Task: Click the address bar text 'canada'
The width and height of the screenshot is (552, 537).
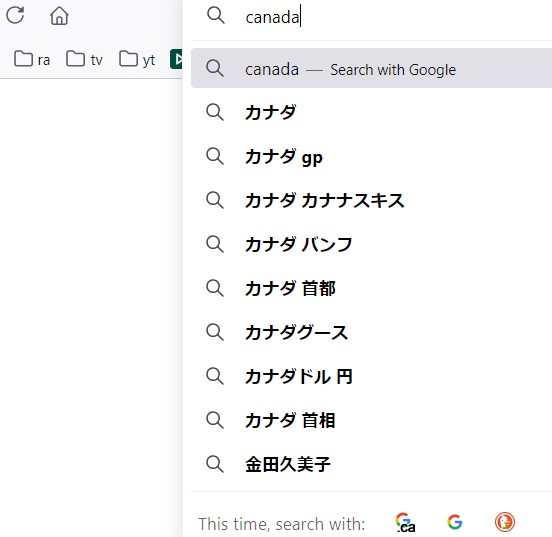Action: [272, 17]
